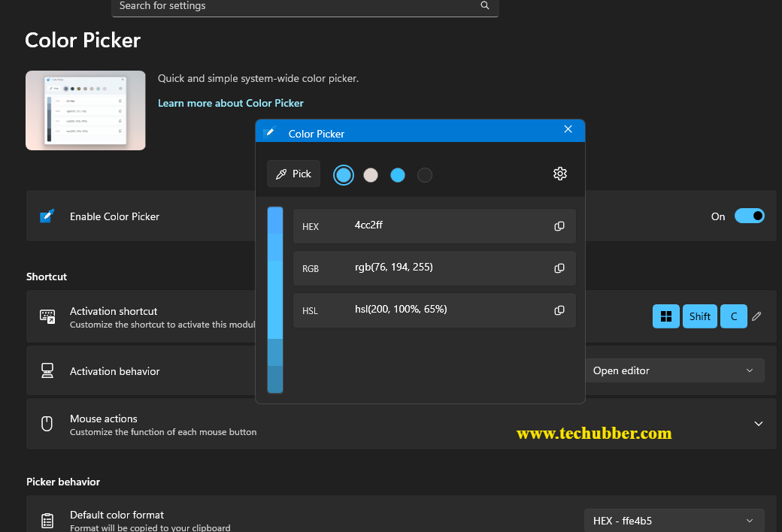Click the Color Picker preview thumbnail image
The image size is (782, 532).
pos(86,110)
